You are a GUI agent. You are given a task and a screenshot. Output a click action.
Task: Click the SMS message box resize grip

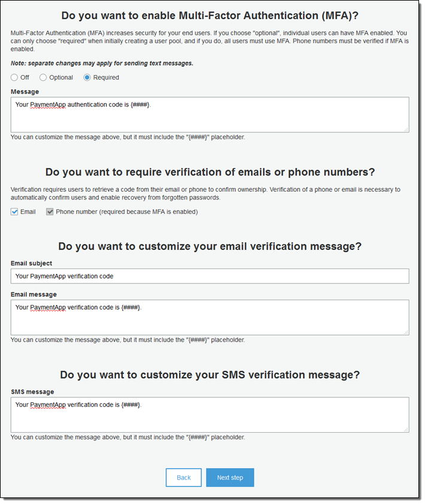click(x=406, y=429)
